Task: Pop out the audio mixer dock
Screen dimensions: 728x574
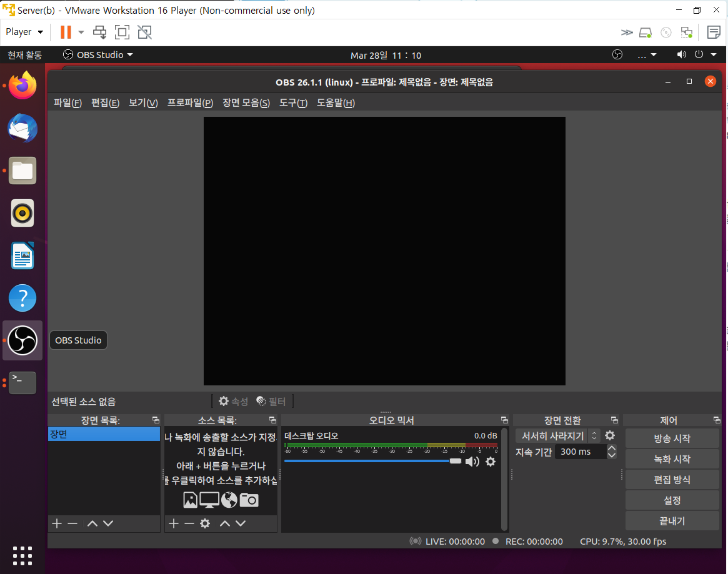Action: 504,420
